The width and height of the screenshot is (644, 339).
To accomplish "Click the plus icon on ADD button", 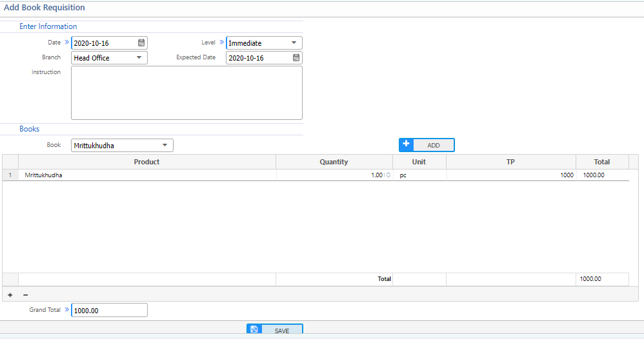I will 406,144.
